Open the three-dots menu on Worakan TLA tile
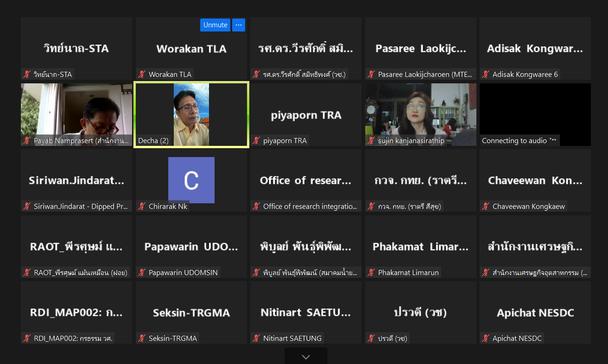This screenshot has height=364, width=608. [x=239, y=25]
